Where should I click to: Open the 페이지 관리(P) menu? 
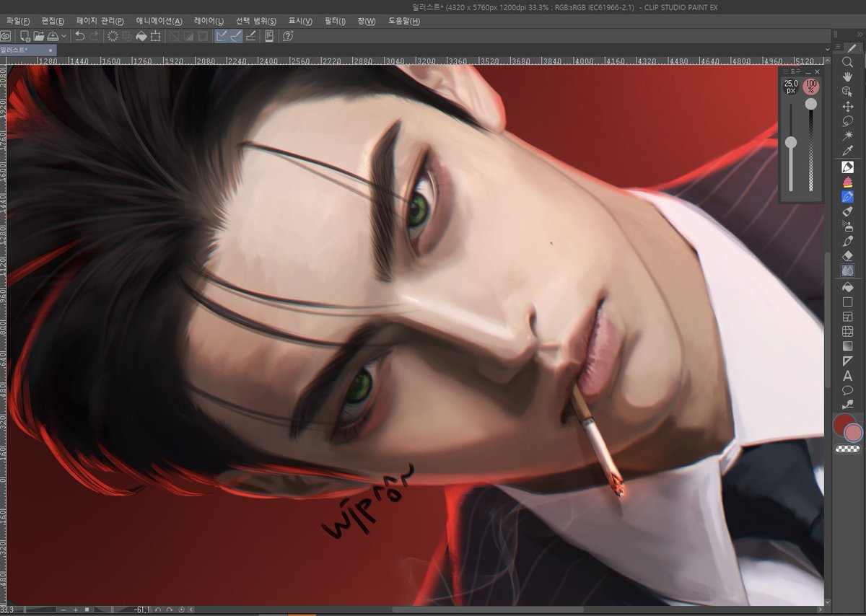click(x=100, y=22)
